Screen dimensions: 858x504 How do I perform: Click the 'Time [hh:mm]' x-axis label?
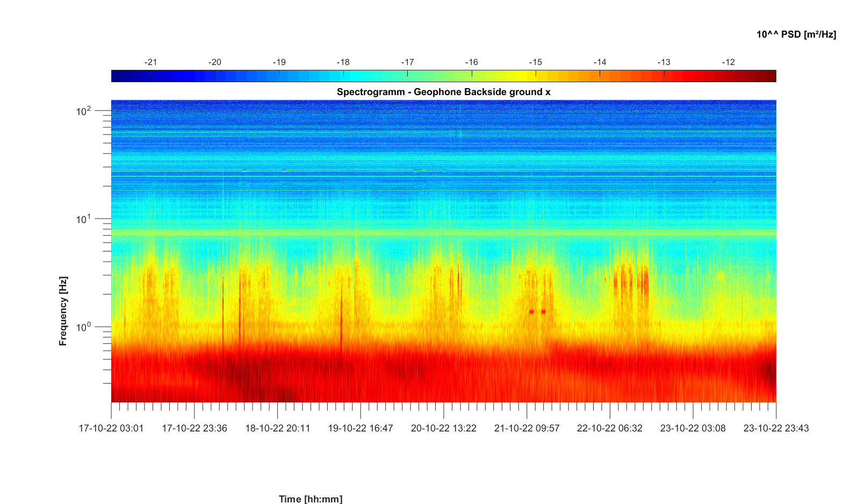[311, 499]
